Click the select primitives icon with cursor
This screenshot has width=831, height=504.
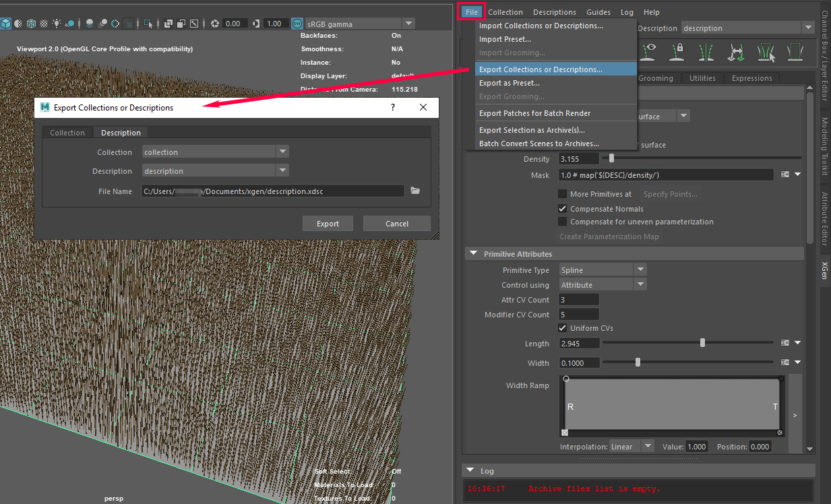[x=766, y=51]
